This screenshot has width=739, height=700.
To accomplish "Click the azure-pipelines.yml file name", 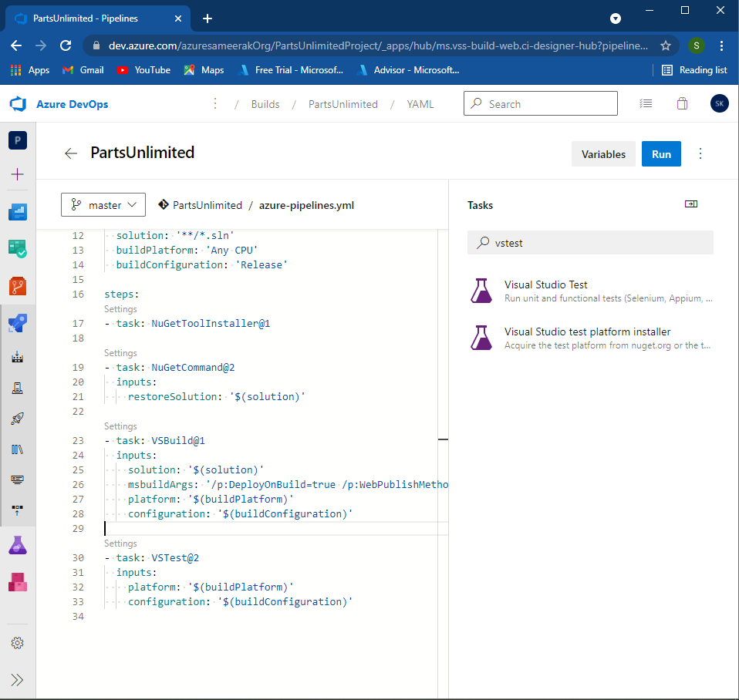I will click(306, 205).
